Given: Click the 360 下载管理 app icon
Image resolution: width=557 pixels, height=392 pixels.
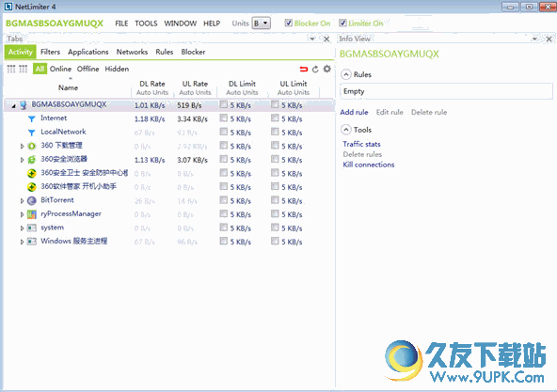Looking at the screenshot, I should [32, 146].
